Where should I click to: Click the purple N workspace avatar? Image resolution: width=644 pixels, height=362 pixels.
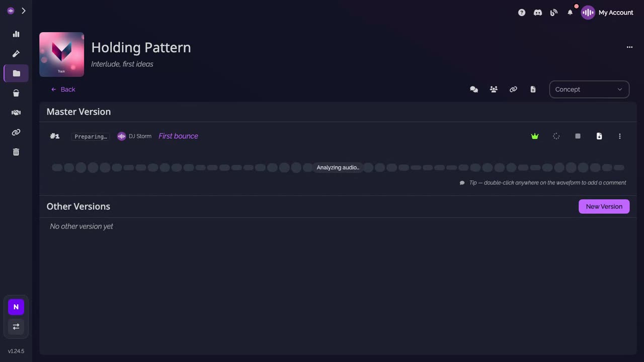click(x=16, y=307)
